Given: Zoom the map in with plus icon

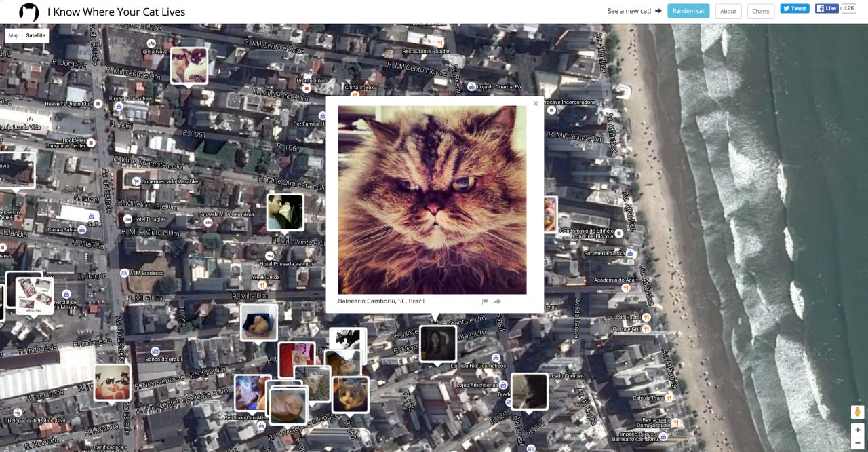Looking at the screenshot, I should coord(857,430).
